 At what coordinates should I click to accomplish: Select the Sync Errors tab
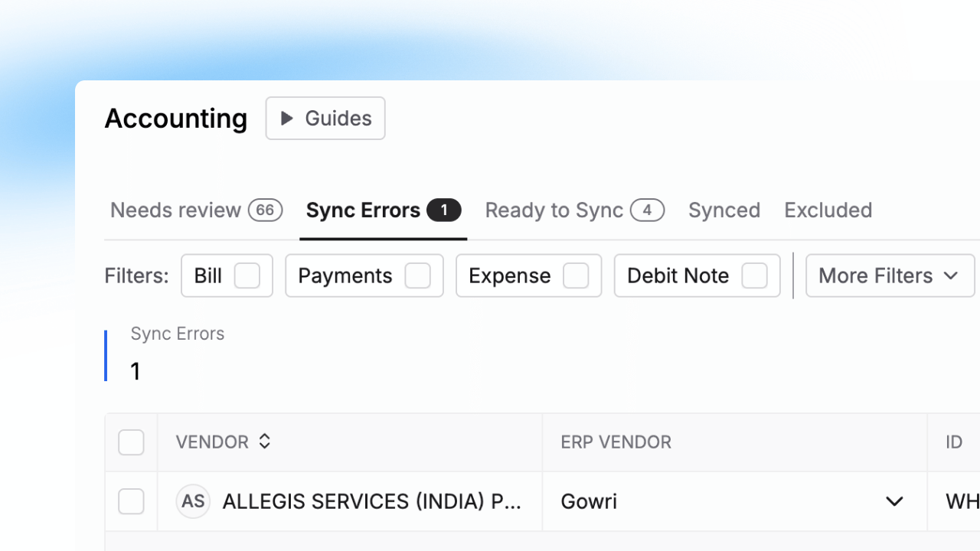[x=383, y=210]
